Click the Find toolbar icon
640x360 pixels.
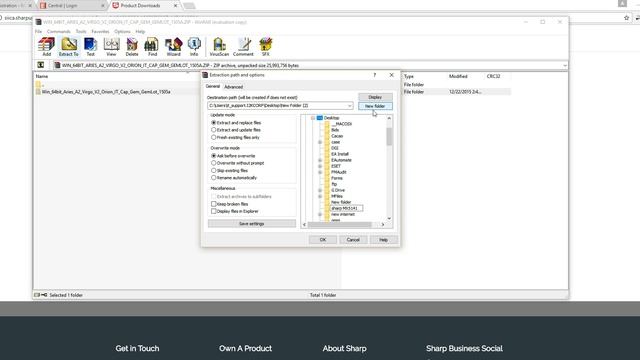tap(152, 47)
